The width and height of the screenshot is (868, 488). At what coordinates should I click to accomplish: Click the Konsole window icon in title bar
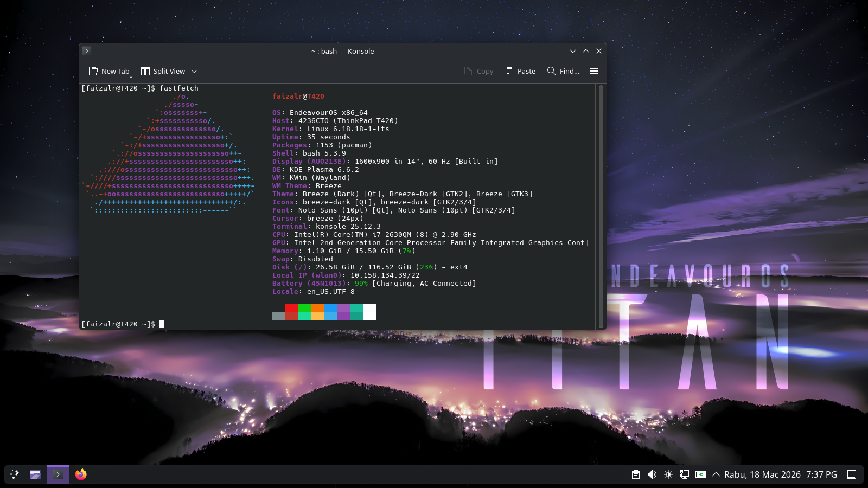click(x=87, y=51)
